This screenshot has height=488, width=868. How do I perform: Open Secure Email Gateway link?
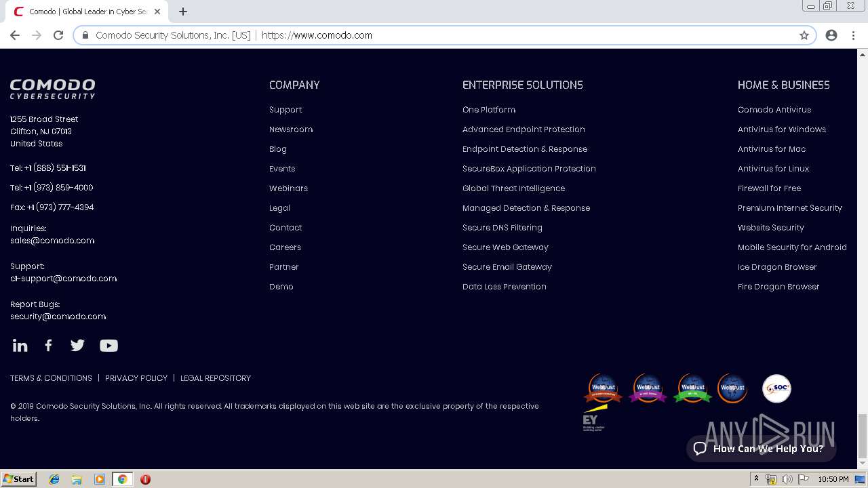pos(507,267)
